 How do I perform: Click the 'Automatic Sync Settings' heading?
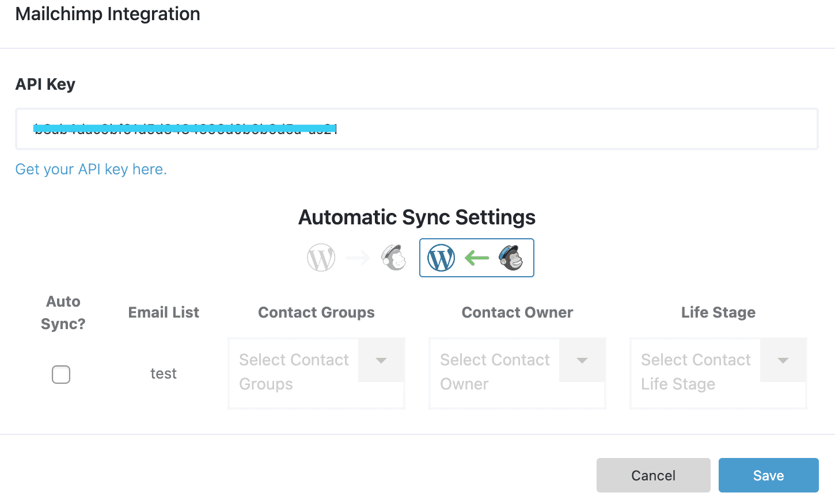(417, 217)
